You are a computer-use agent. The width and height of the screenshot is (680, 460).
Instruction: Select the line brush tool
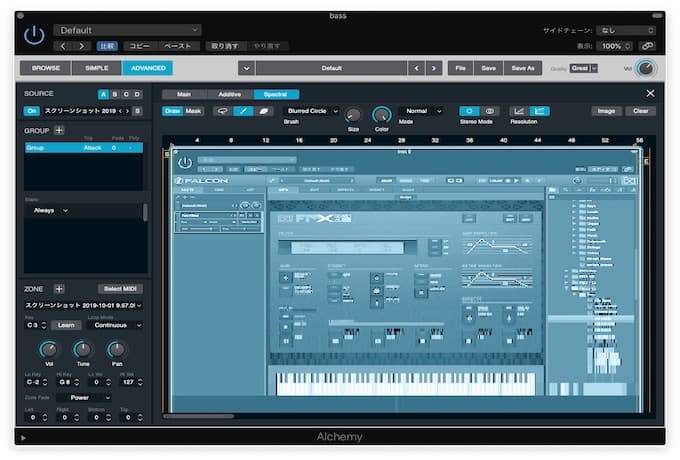(x=244, y=111)
